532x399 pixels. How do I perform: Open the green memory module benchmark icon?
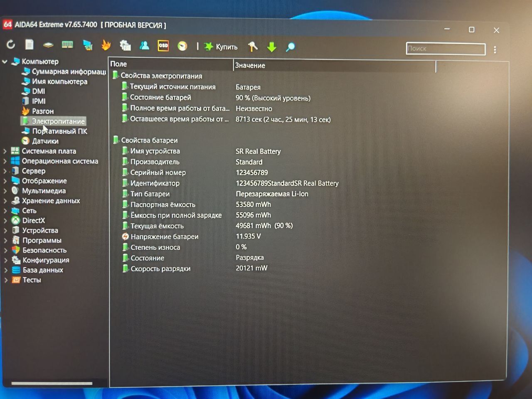point(67,44)
